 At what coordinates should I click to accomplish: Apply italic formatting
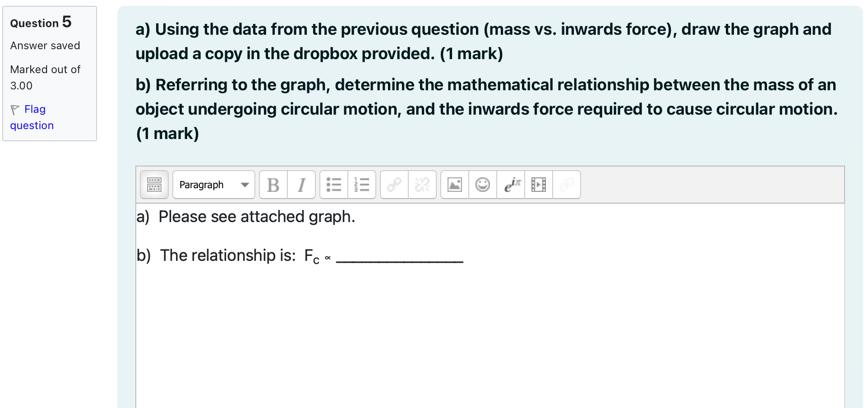(301, 185)
